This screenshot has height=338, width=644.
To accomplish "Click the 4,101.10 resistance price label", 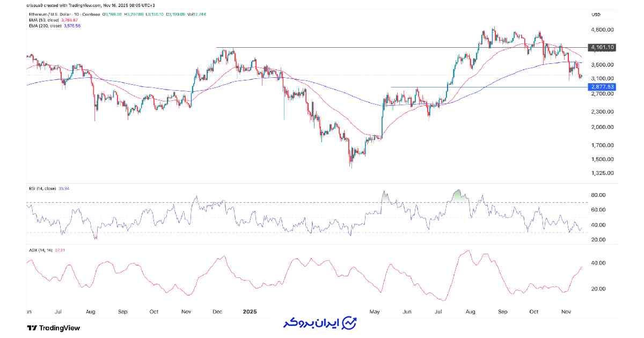I will click(x=602, y=48).
